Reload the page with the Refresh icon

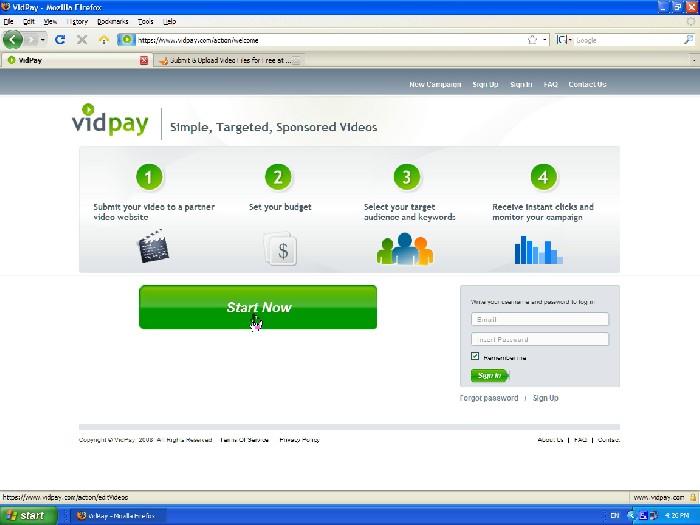click(60, 40)
